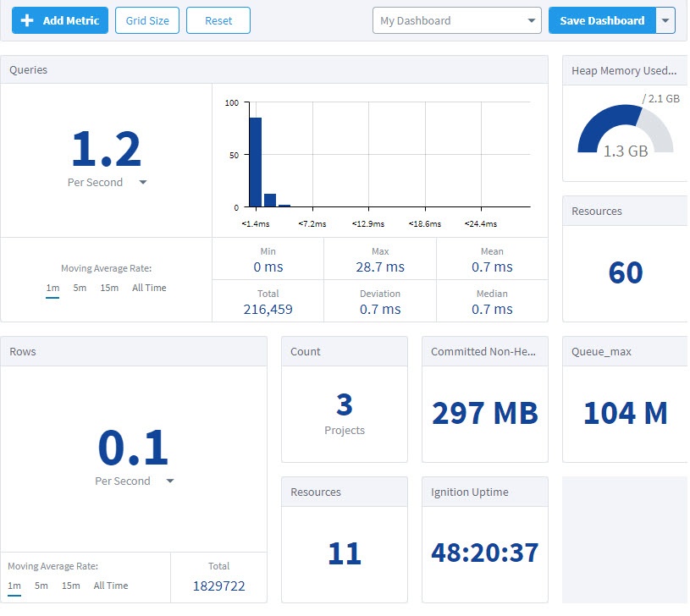The image size is (690, 616).
Task: Click the plus icon on Add Metric
Action: point(28,20)
